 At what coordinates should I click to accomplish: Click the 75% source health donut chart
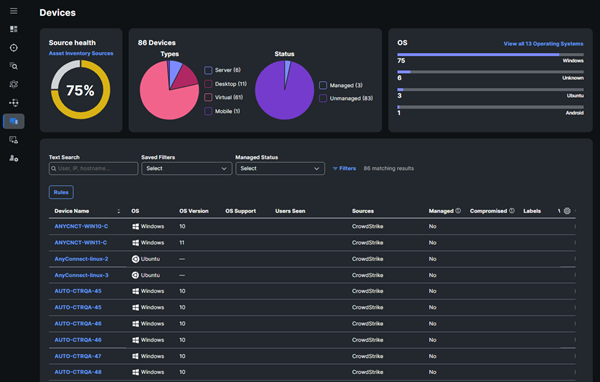pyautogui.click(x=80, y=90)
